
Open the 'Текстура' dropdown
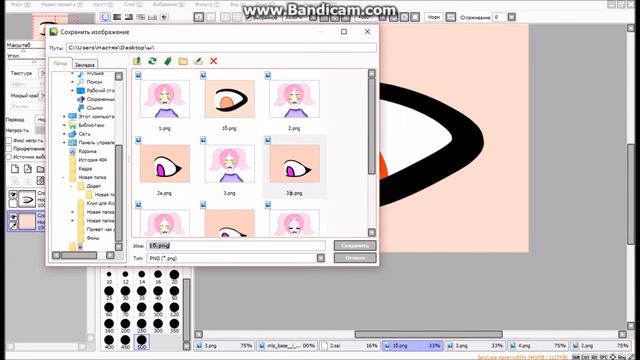point(42,73)
